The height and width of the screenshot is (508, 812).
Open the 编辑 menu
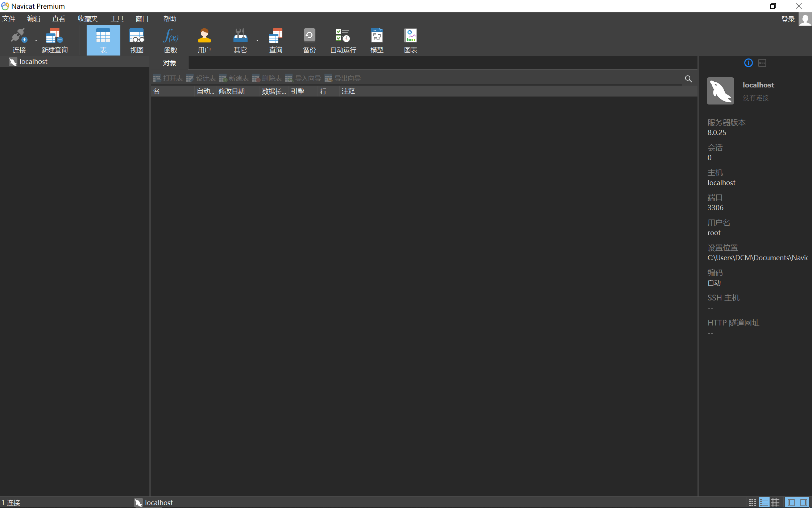click(x=34, y=19)
